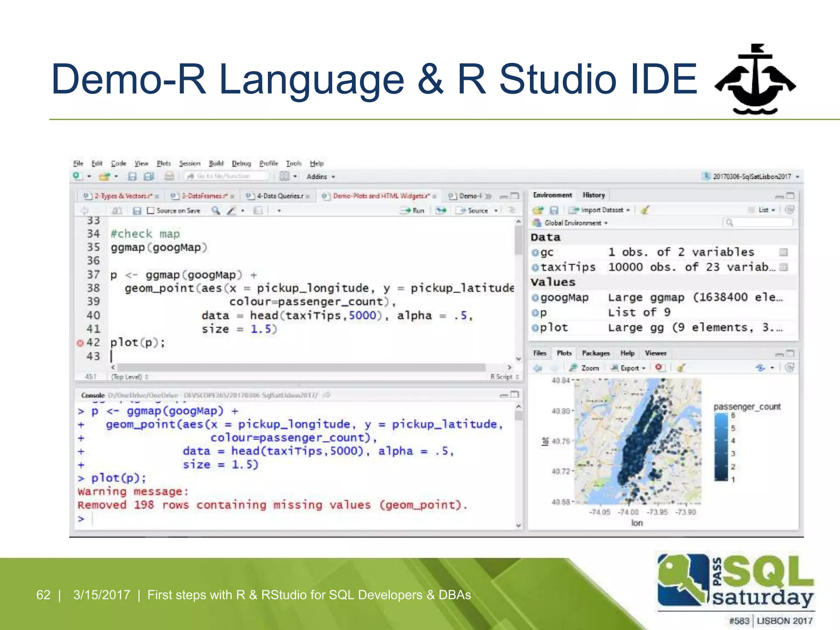Screen dimensions: 840x630
Task: Click the Source button in editor toolbar
Action: [473, 210]
